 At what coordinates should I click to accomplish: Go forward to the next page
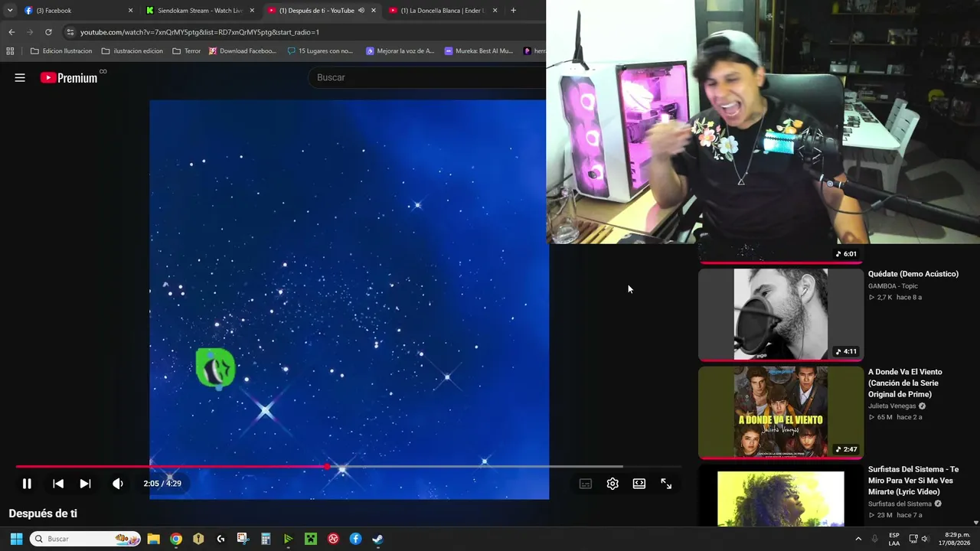click(30, 32)
